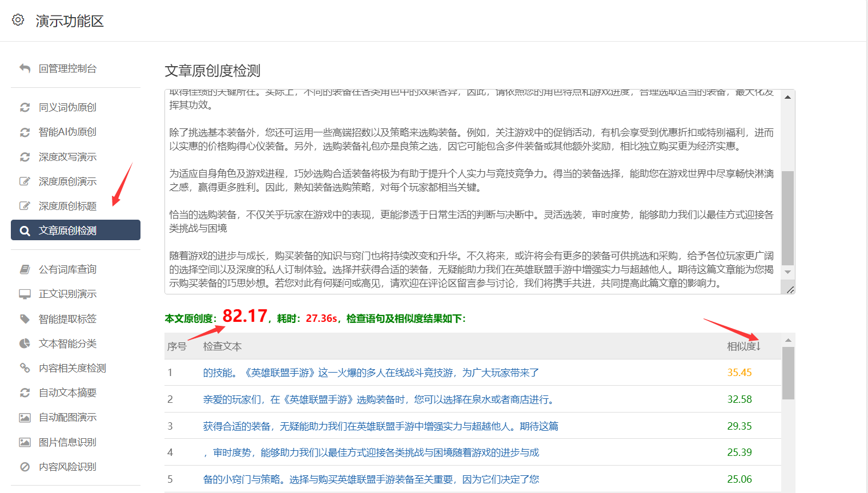Open 自动配图演示 from the sidebar

pos(67,417)
